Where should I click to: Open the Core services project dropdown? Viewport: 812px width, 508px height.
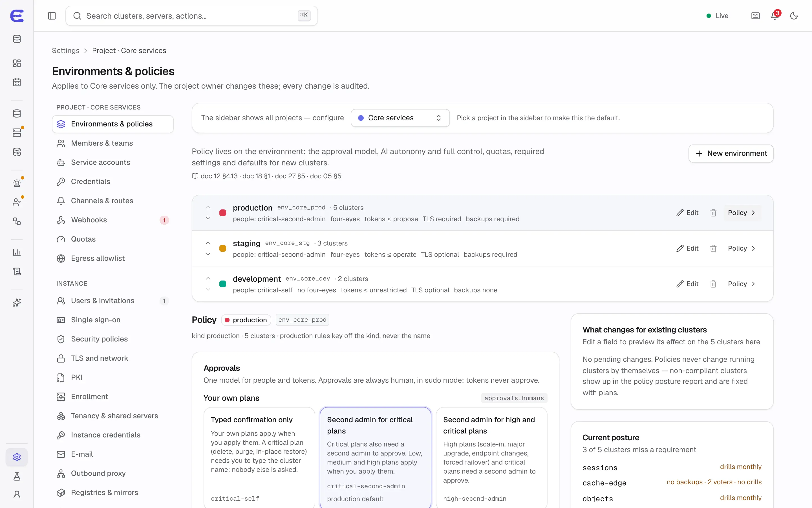[x=400, y=118]
